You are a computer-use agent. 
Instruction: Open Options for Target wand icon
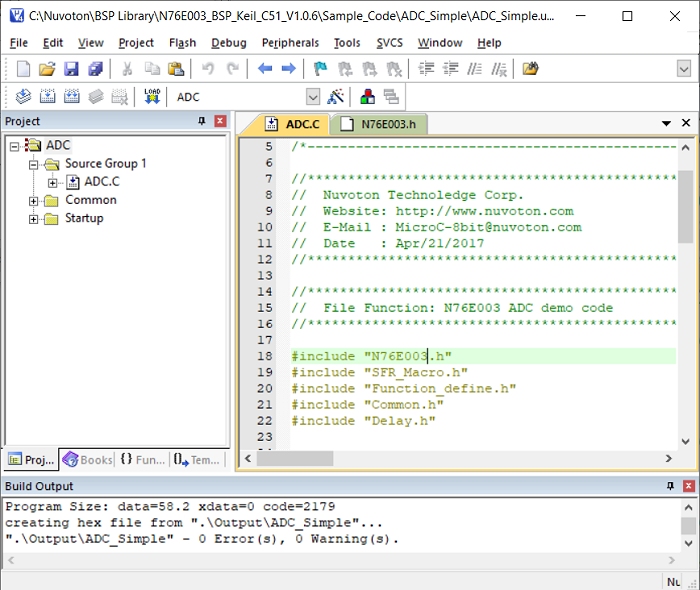(x=336, y=97)
